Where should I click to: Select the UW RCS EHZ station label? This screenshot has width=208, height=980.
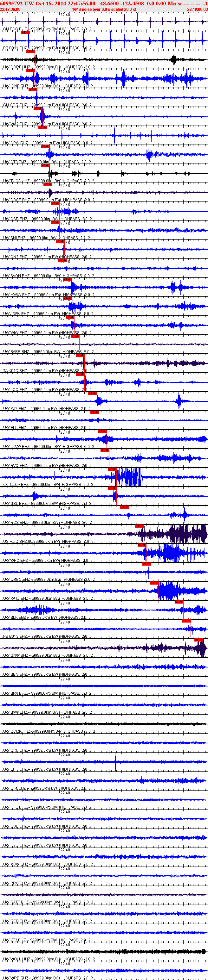tap(47, 523)
